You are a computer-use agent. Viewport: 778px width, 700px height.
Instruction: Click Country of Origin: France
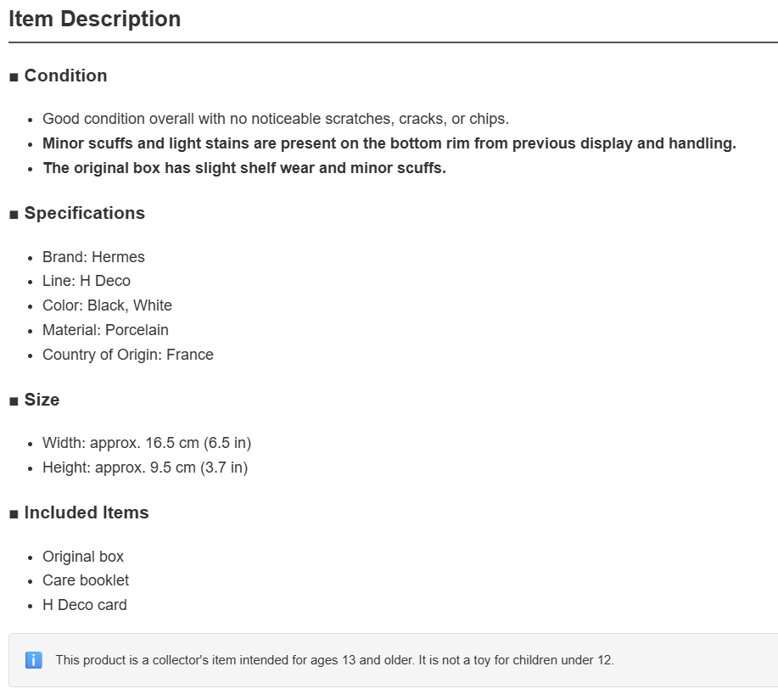point(128,355)
